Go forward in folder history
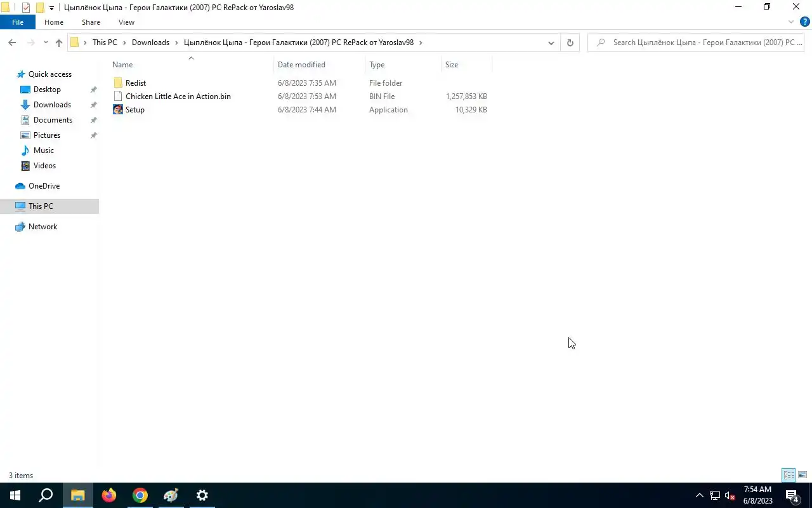Screen dimensions: 812x508 click(x=30, y=43)
